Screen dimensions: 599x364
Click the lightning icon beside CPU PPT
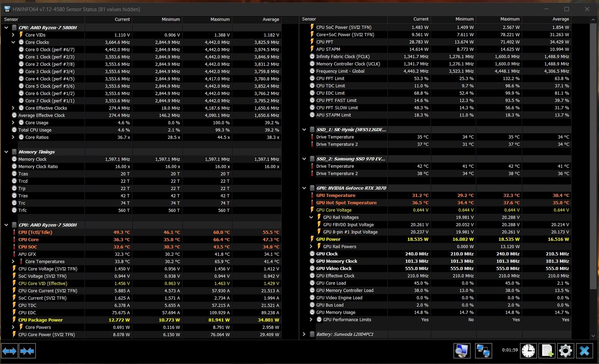point(312,42)
